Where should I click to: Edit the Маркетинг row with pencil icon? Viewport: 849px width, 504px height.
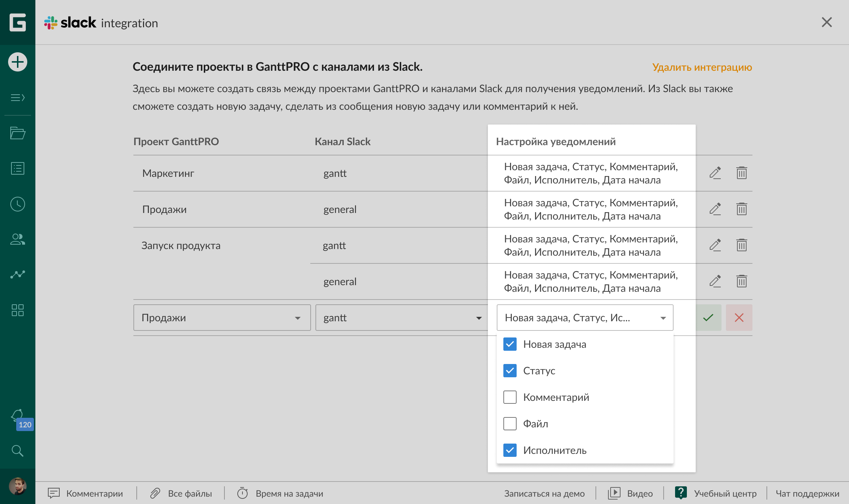click(x=715, y=173)
